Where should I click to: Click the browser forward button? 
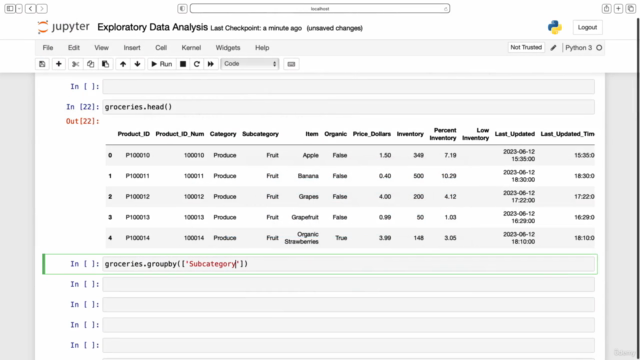[42, 8]
